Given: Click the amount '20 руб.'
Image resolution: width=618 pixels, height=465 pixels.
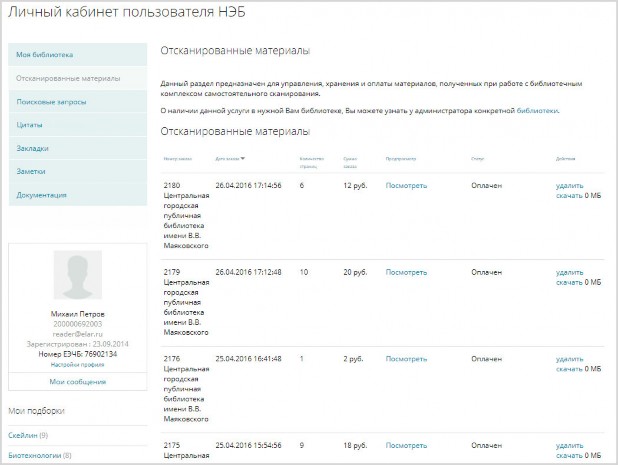Looking at the screenshot, I should [355, 272].
